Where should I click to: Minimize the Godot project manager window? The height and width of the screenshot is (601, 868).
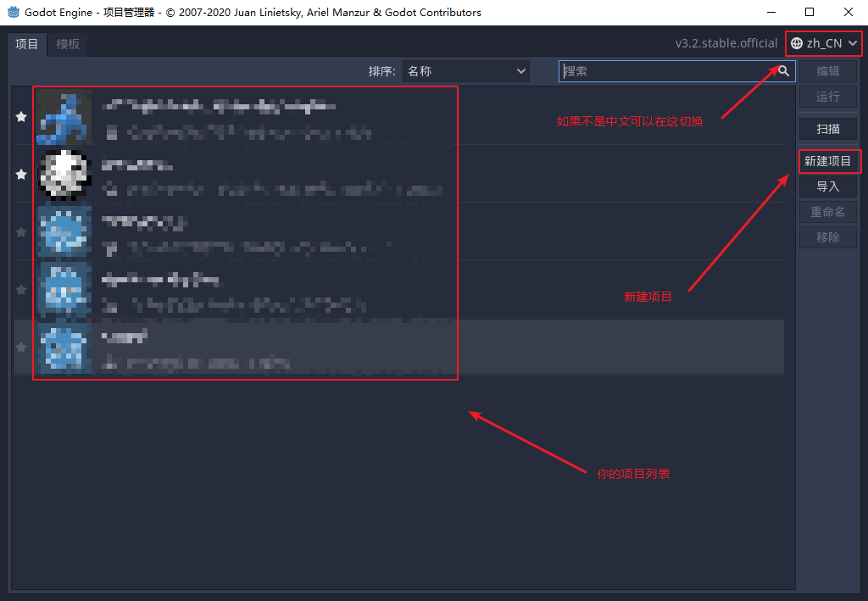(771, 12)
